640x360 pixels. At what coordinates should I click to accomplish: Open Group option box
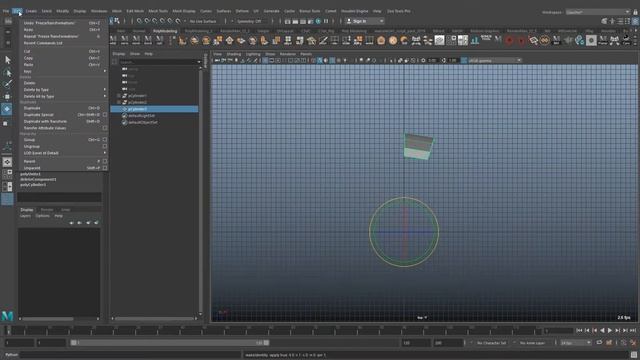105,140
